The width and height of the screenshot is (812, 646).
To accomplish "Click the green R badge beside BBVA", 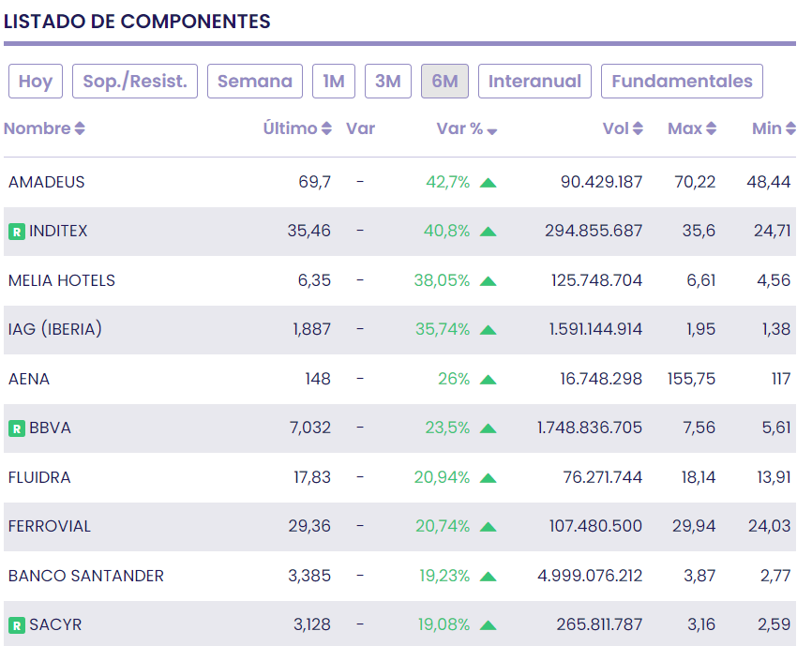I will tap(16, 428).
